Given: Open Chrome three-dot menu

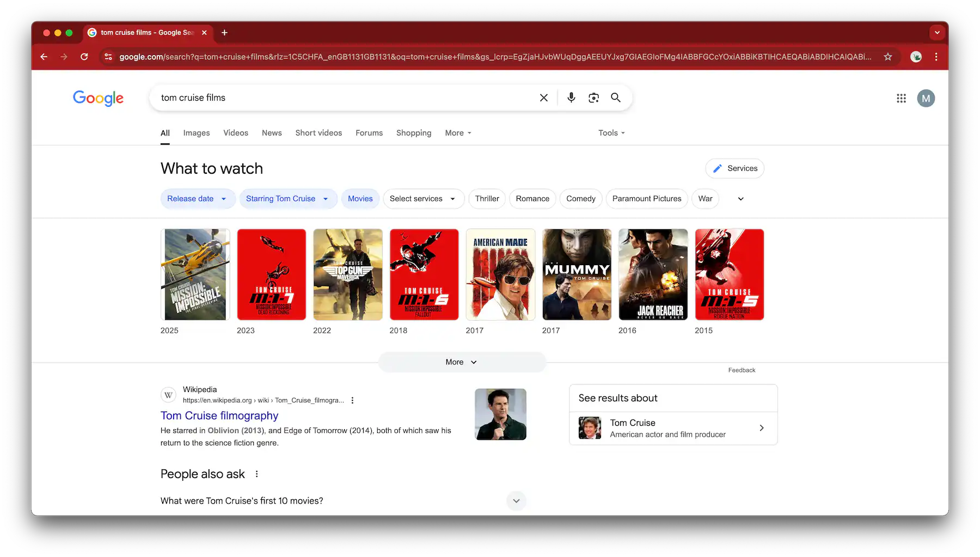Looking at the screenshot, I should 936,57.
